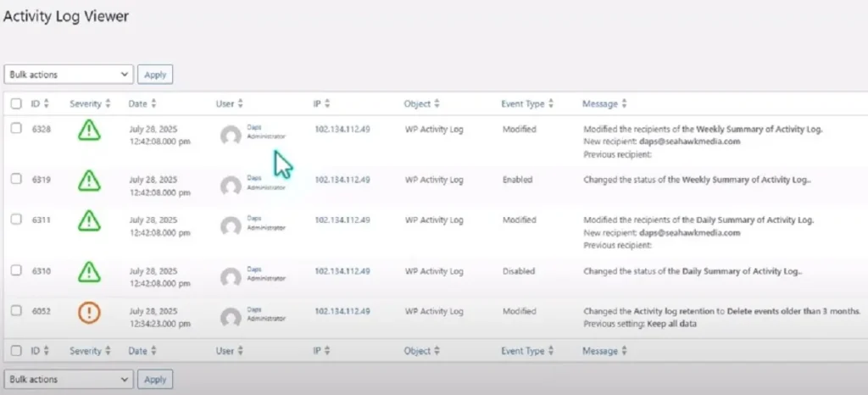
Task: Sort by the top Severity column arrows
Action: [108, 103]
